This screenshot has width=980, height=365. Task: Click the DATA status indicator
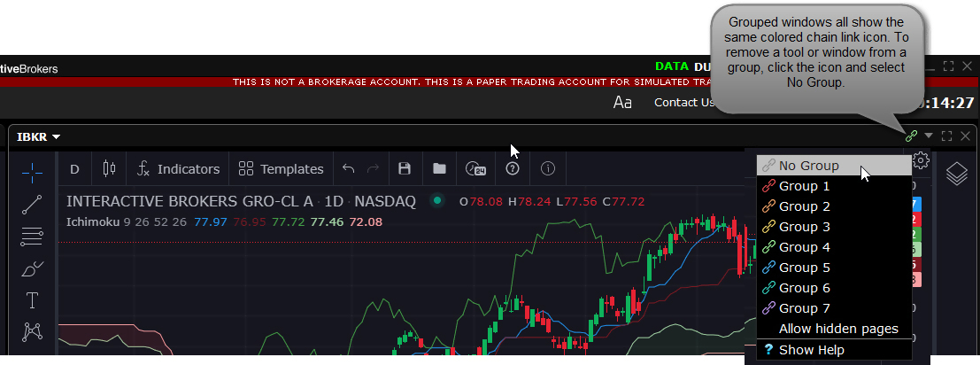pyautogui.click(x=672, y=66)
